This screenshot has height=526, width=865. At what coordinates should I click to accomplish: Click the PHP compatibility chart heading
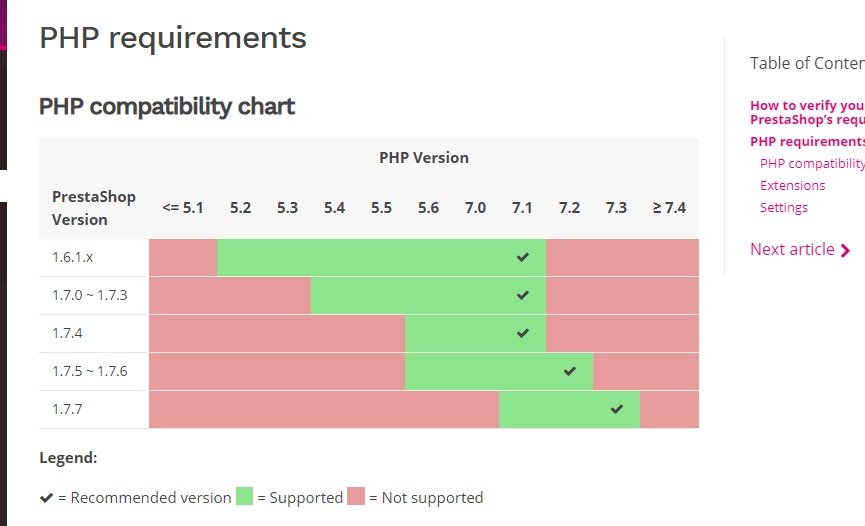click(167, 106)
